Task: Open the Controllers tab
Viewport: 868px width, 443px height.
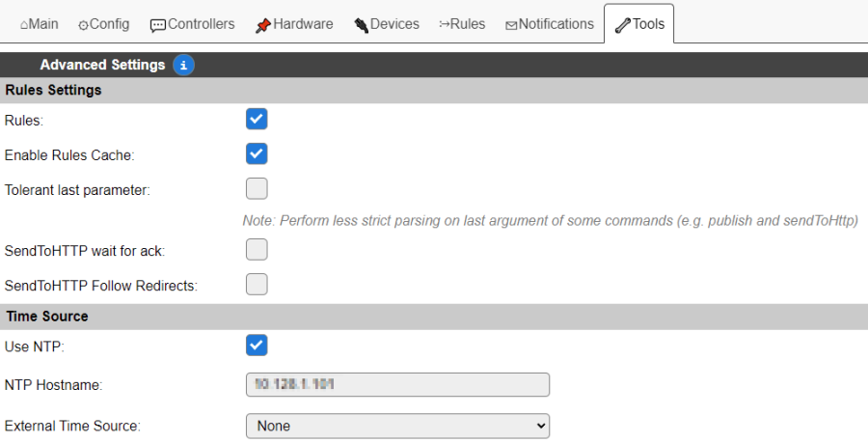Action: tap(193, 24)
